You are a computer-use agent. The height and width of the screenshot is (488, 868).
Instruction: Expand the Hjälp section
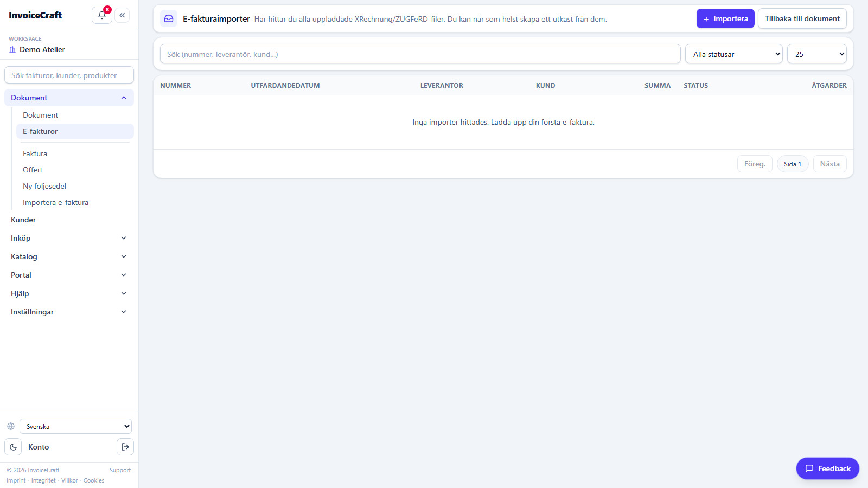tap(69, 293)
